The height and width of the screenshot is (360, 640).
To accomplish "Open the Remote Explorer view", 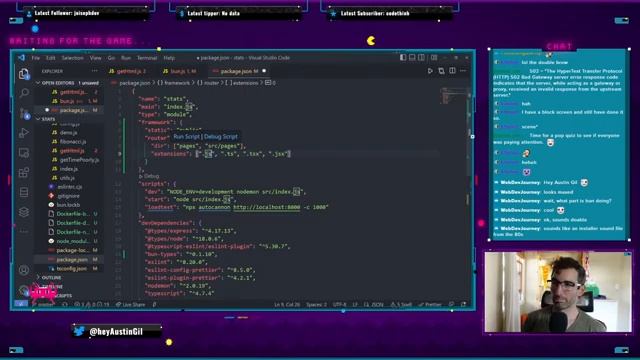I will 24,153.
